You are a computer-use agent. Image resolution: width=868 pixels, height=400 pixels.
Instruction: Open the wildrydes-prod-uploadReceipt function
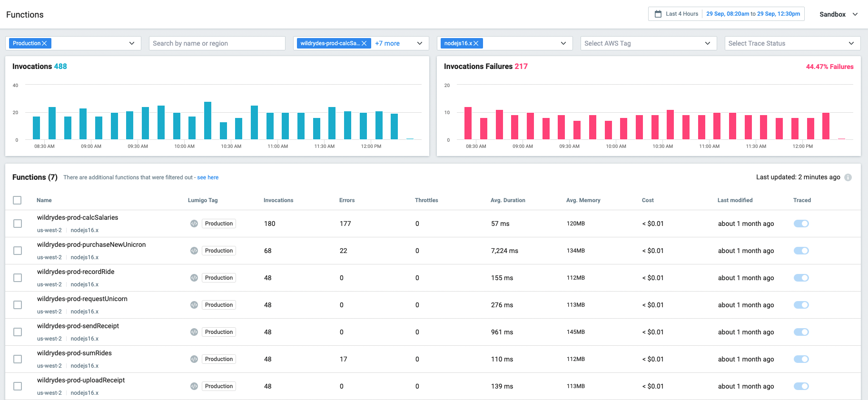pos(81,380)
